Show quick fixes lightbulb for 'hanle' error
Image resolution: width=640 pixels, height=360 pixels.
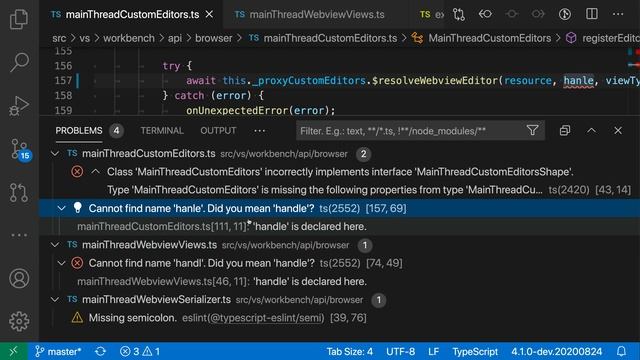pos(78,208)
